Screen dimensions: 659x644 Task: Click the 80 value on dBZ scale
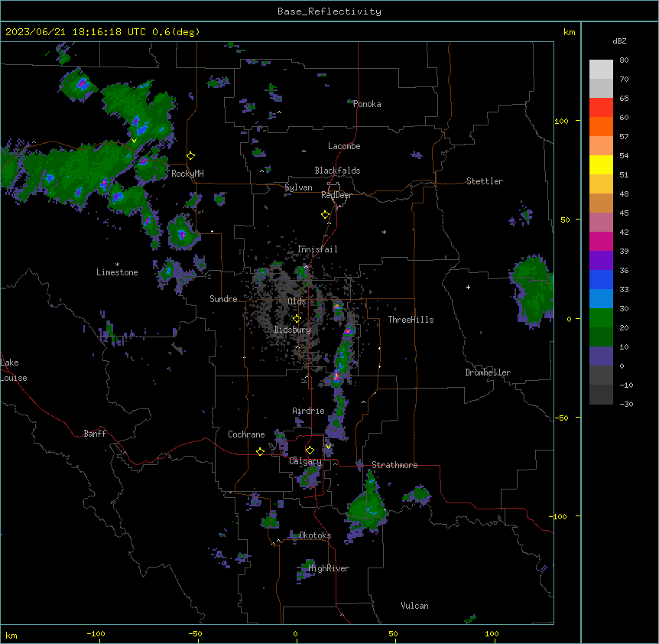(x=624, y=60)
